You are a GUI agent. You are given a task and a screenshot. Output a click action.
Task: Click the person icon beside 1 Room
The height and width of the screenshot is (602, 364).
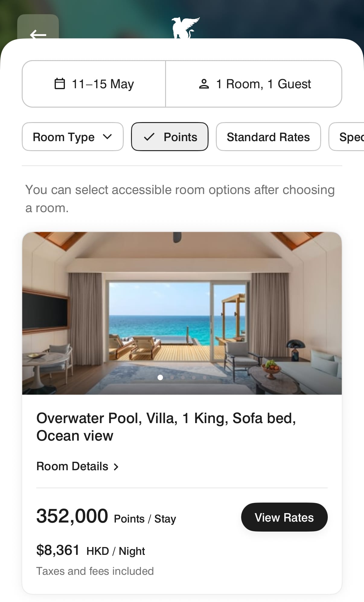tap(204, 84)
